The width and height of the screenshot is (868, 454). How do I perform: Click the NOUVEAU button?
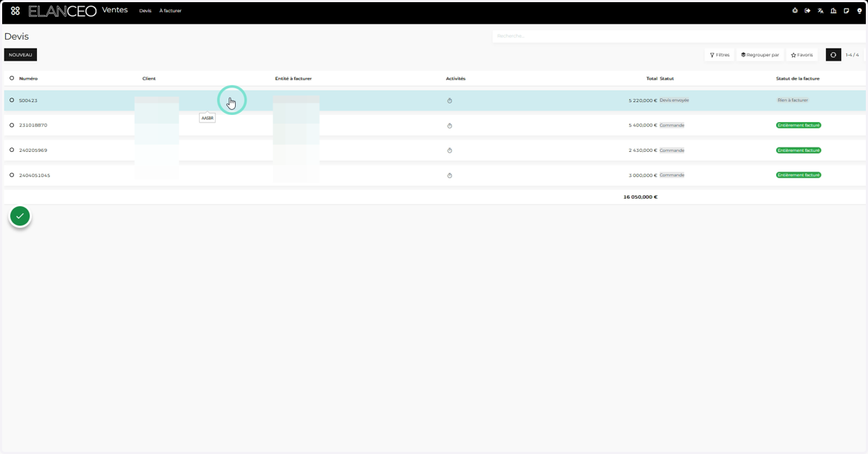20,55
